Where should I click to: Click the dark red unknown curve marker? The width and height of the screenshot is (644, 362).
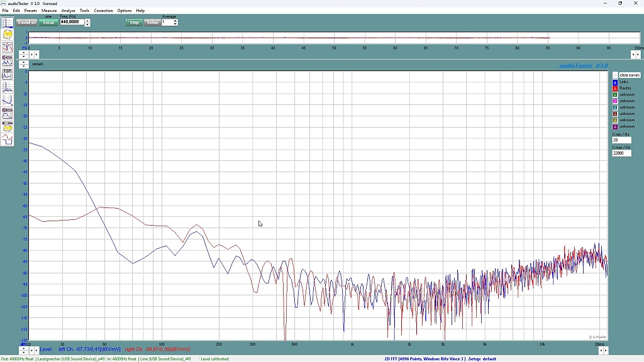[615, 114]
